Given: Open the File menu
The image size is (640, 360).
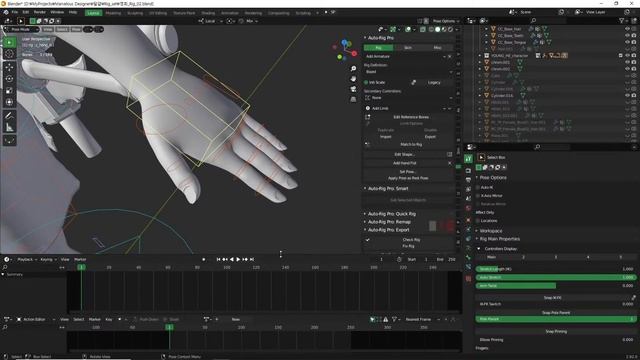Looking at the screenshot, I should pos(15,12).
